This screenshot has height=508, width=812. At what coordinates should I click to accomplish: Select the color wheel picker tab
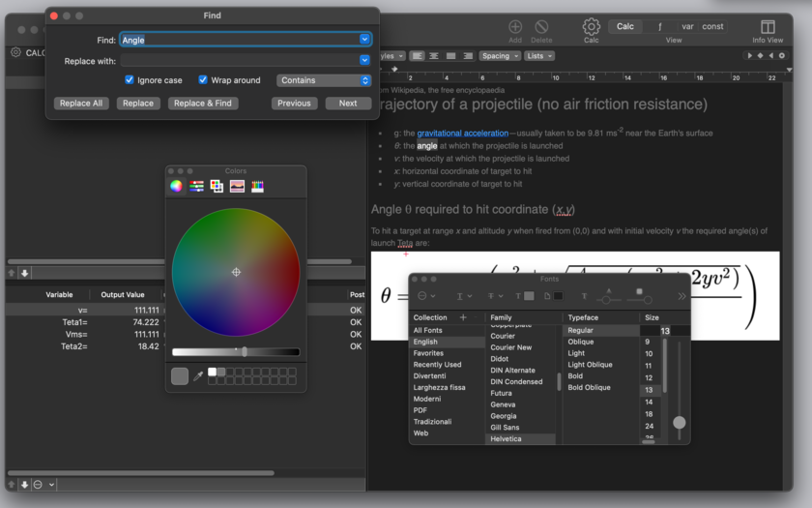coord(176,186)
